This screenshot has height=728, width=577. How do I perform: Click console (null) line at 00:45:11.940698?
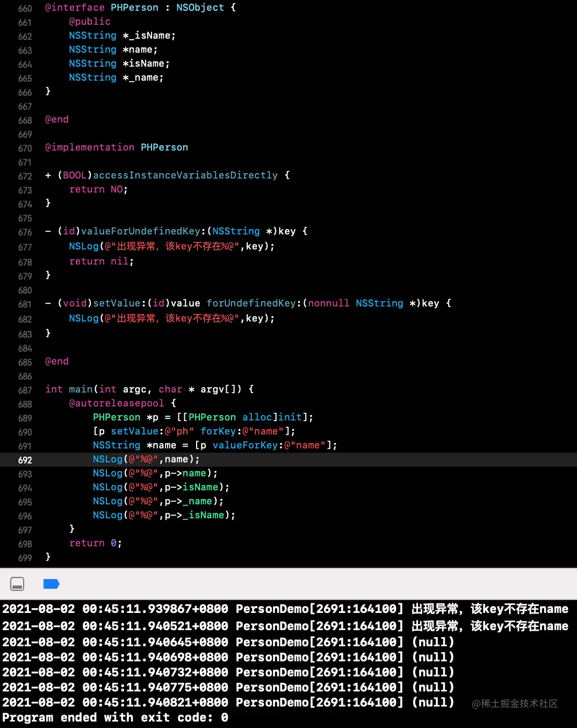pyautogui.click(x=228, y=658)
